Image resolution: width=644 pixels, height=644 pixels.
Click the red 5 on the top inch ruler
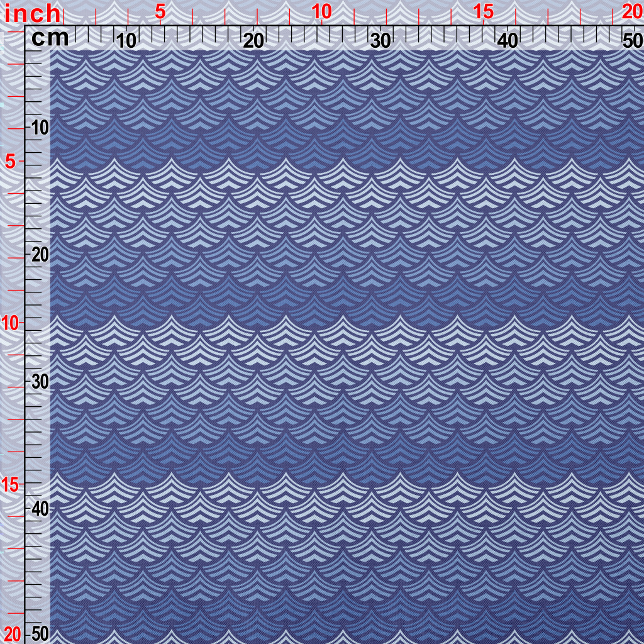[160, 12]
